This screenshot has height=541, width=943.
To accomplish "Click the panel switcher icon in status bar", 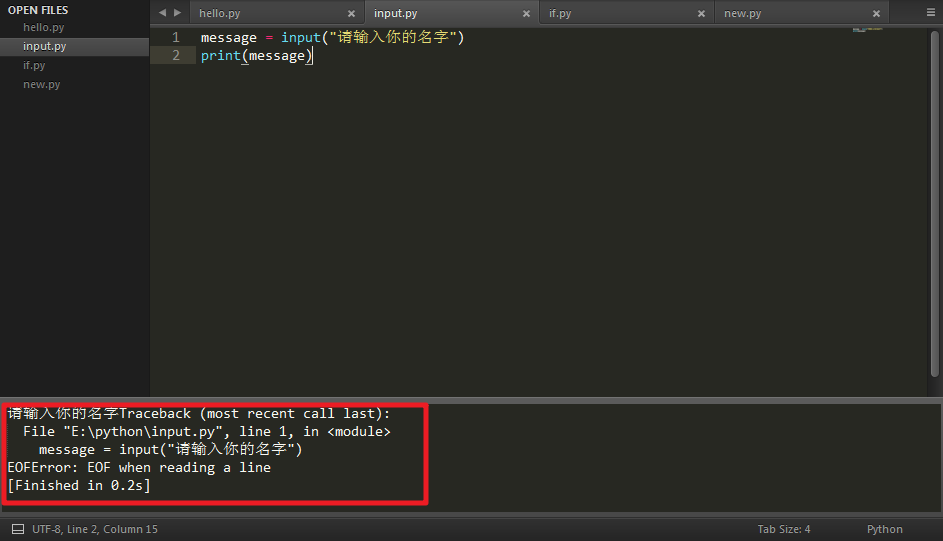I will (17, 529).
